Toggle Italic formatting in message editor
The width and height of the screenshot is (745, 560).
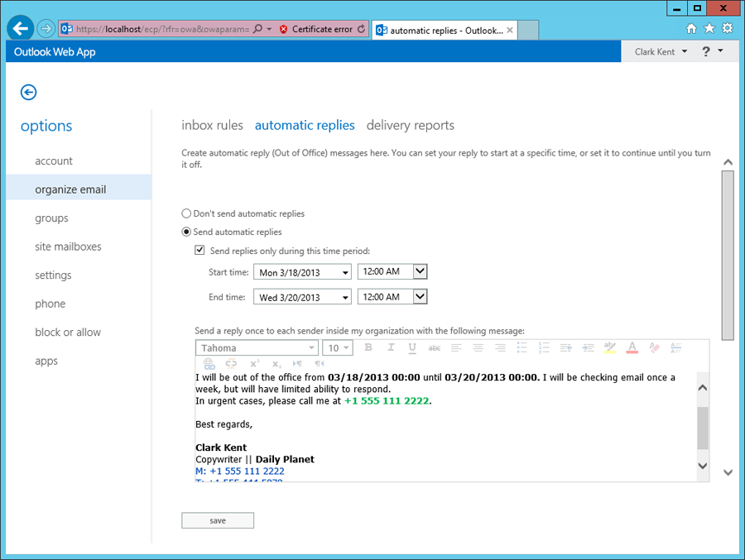[391, 347]
